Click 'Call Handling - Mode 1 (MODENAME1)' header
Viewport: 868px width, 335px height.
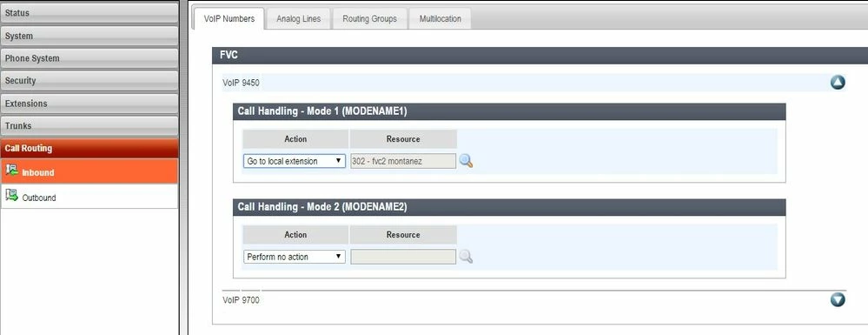click(509, 111)
